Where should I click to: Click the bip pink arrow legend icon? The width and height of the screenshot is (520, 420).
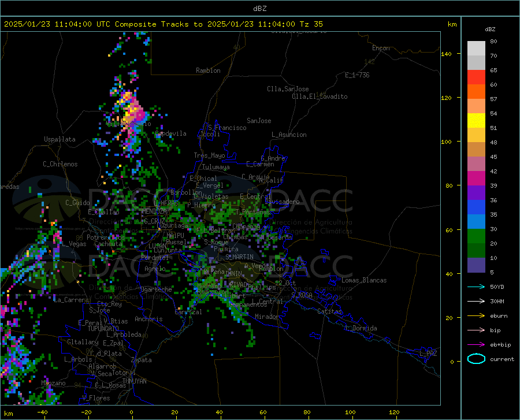476,330
